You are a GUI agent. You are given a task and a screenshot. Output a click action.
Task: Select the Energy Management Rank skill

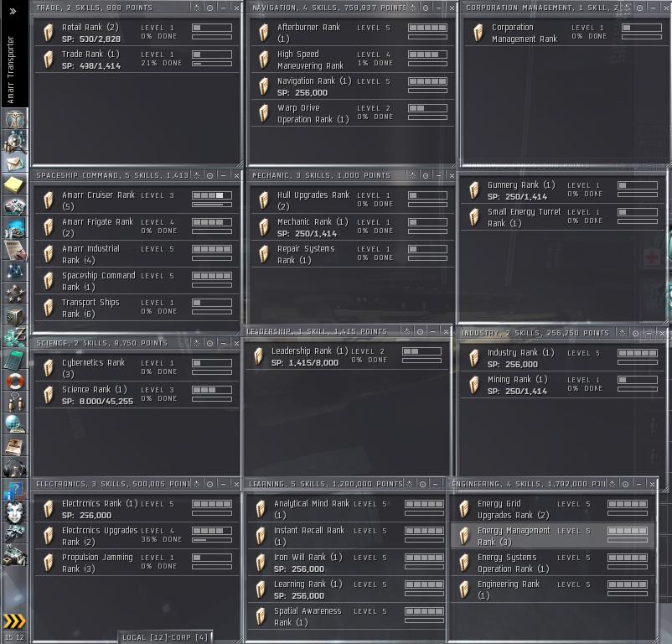coord(553,536)
